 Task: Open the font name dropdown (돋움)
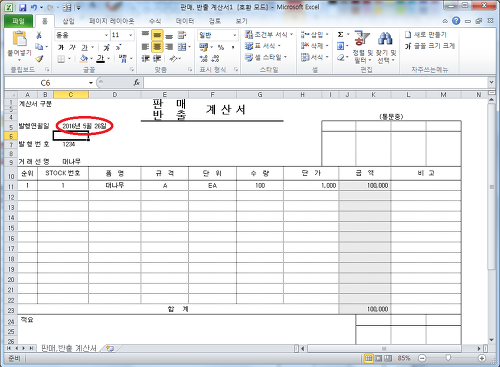(x=106, y=35)
